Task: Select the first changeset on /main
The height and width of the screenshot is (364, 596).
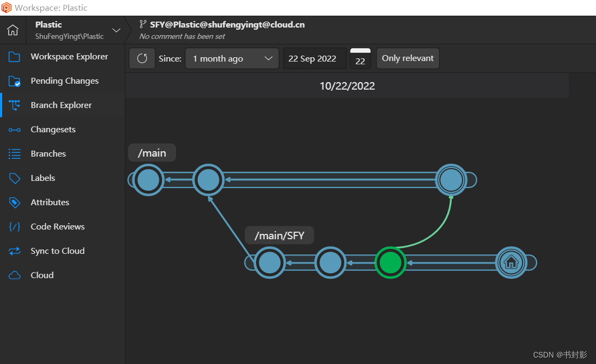Action: tap(148, 180)
